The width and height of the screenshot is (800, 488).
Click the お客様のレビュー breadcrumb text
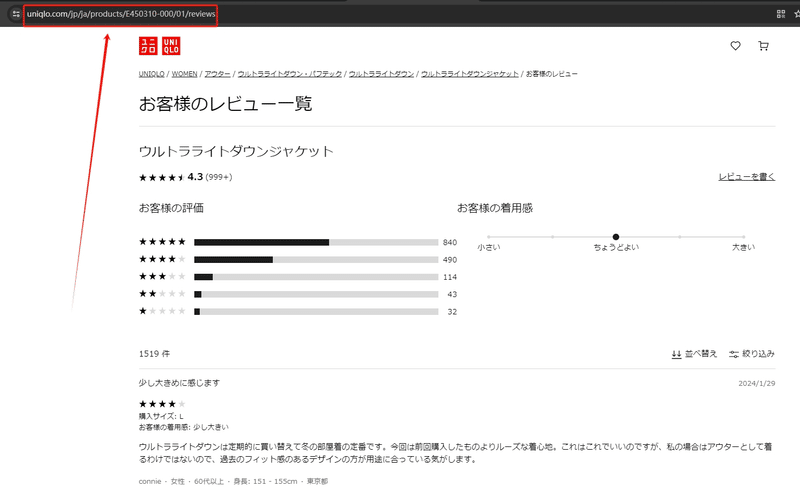click(552, 74)
